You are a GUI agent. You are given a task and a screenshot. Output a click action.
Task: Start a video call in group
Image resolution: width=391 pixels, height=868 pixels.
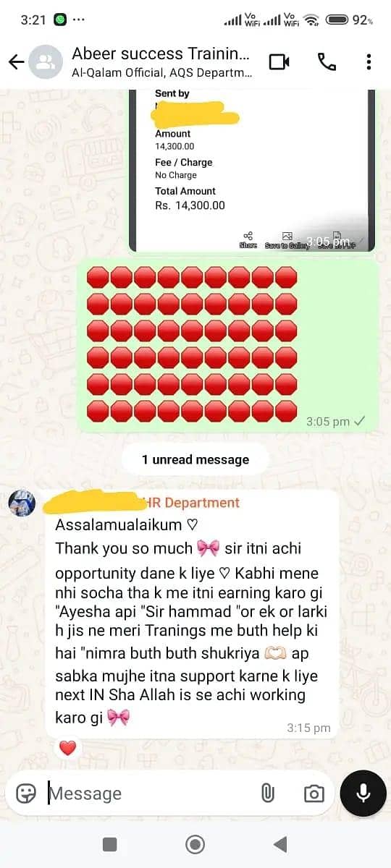click(279, 62)
